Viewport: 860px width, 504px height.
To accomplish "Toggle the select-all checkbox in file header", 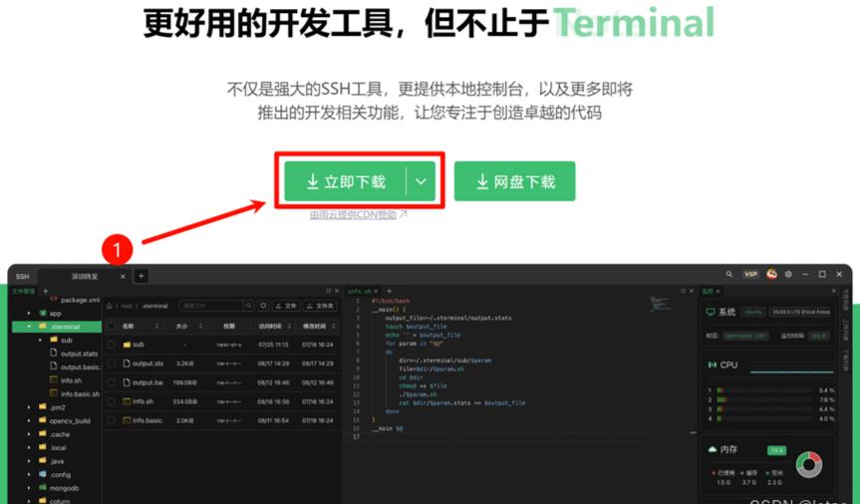I will click(112, 326).
